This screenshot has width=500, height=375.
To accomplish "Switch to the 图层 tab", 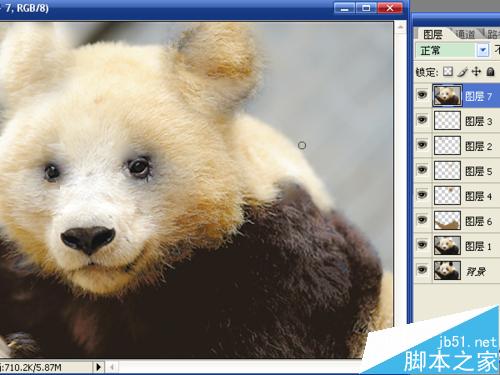I will tap(432, 34).
